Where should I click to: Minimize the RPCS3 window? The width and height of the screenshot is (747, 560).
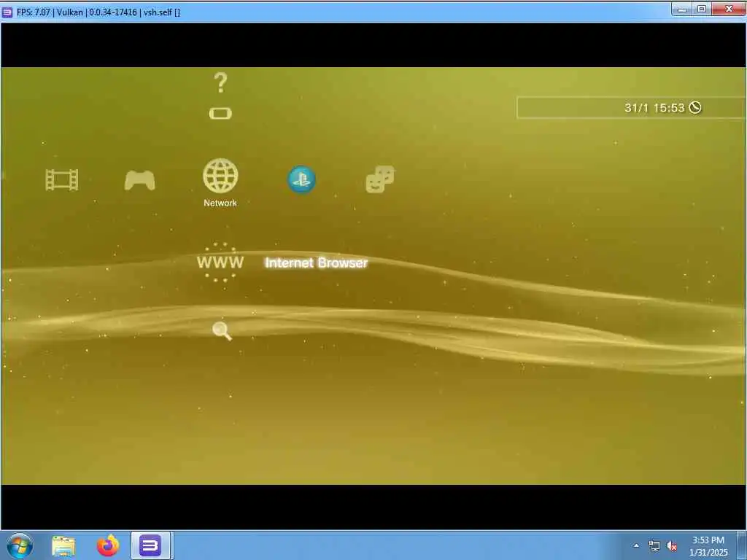[x=682, y=9]
